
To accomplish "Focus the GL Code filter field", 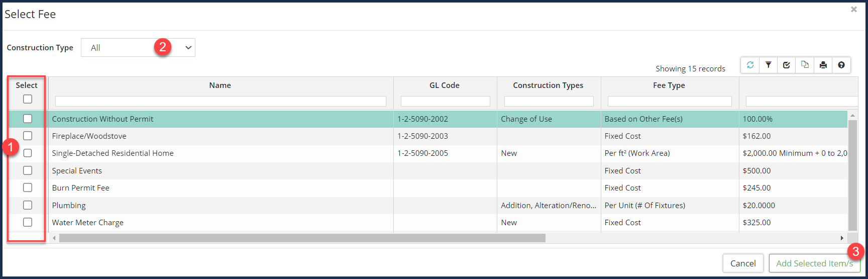I will click(445, 102).
